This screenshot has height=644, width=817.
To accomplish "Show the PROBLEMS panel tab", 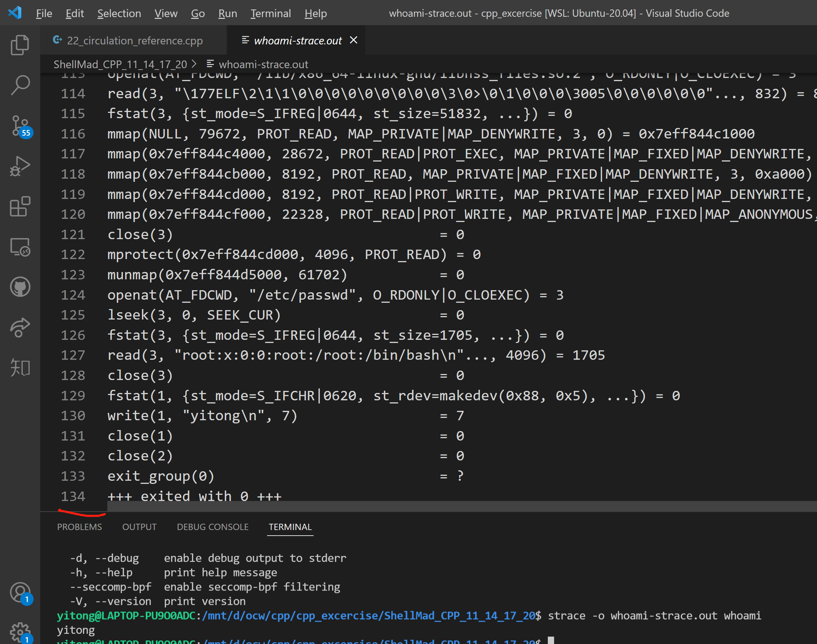I will point(80,527).
